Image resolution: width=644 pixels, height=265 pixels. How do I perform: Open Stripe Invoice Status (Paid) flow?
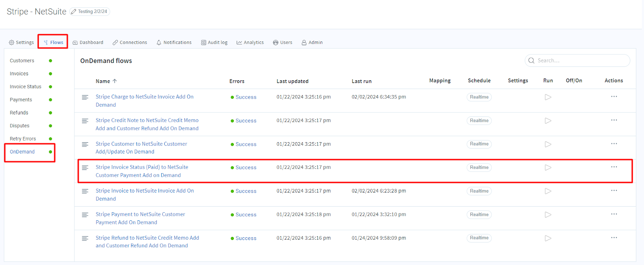(x=142, y=171)
